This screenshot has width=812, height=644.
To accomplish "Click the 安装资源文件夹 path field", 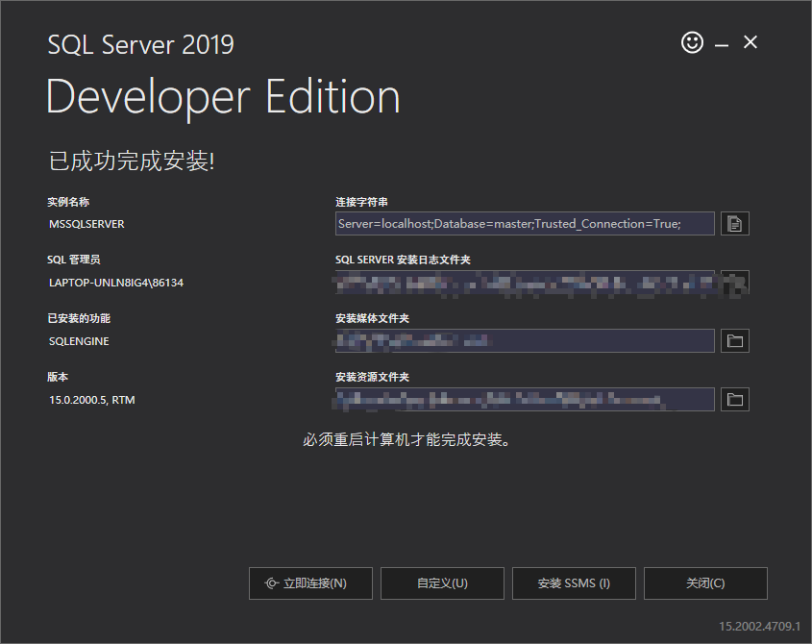I will 524,399.
